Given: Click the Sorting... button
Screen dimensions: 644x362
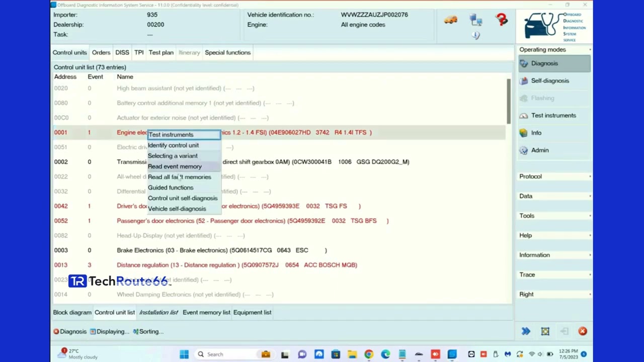Looking at the screenshot, I should (x=148, y=331).
